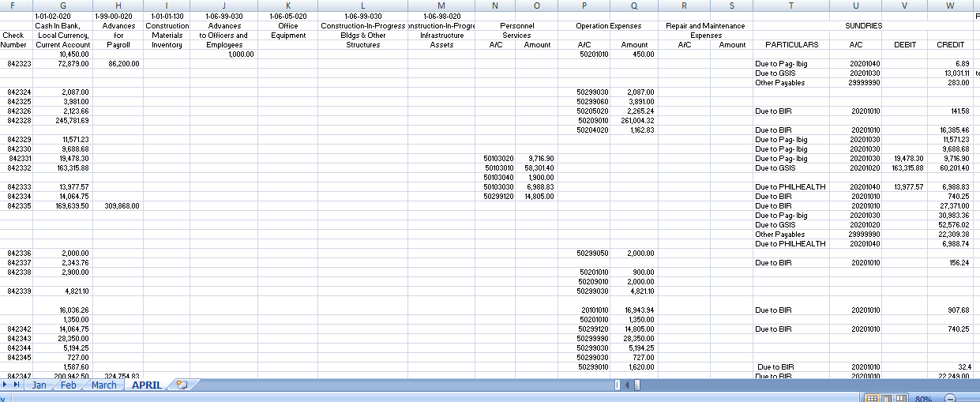The image size is (980, 402).
Task: Select column G header
Action: coord(63,6)
